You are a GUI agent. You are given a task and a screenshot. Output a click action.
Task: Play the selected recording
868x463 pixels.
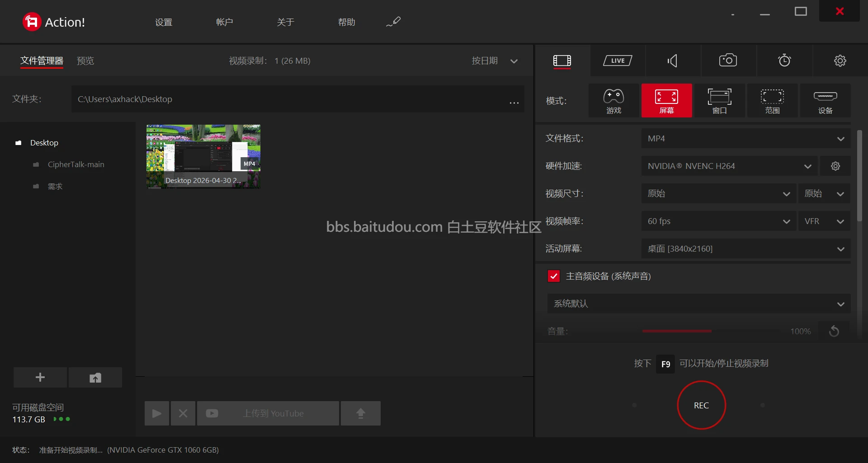[157, 413]
